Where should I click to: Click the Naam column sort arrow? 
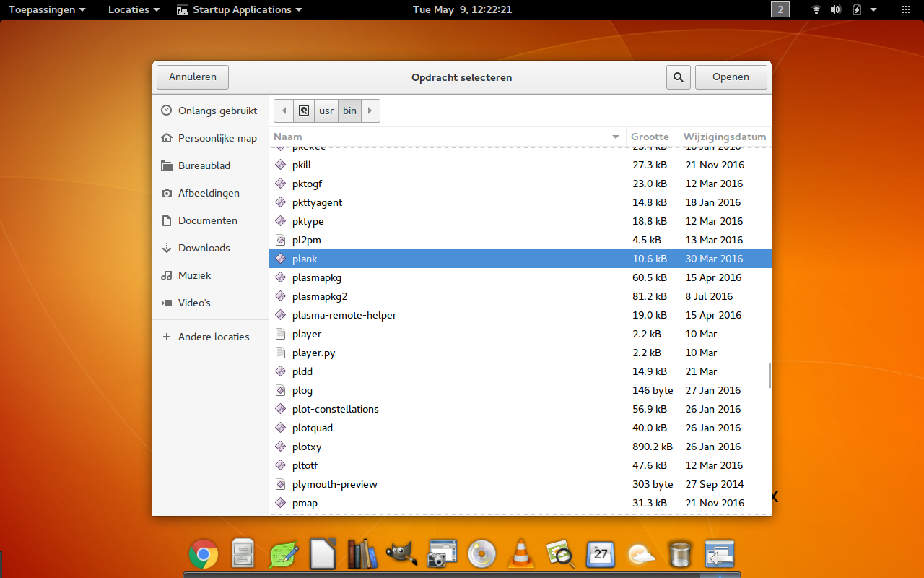point(616,137)
